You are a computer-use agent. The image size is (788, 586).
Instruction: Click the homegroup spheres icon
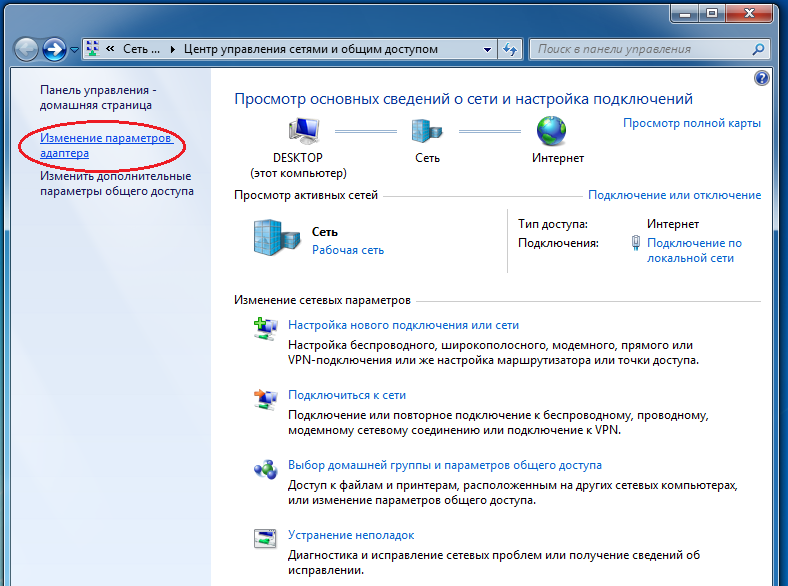(265, 469)
